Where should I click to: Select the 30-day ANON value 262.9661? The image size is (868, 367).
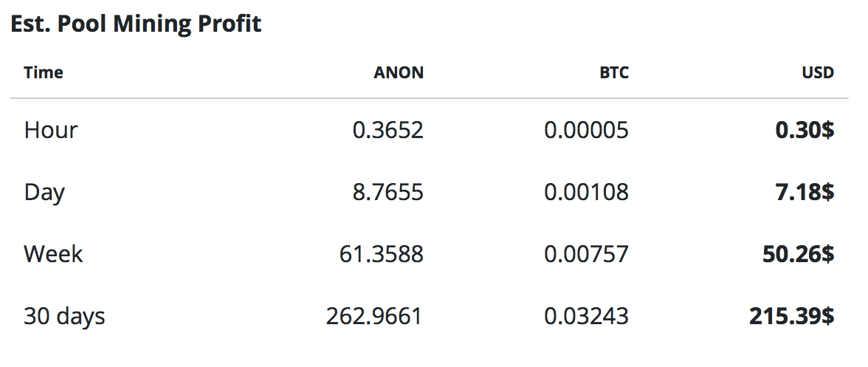pos(374,317)
